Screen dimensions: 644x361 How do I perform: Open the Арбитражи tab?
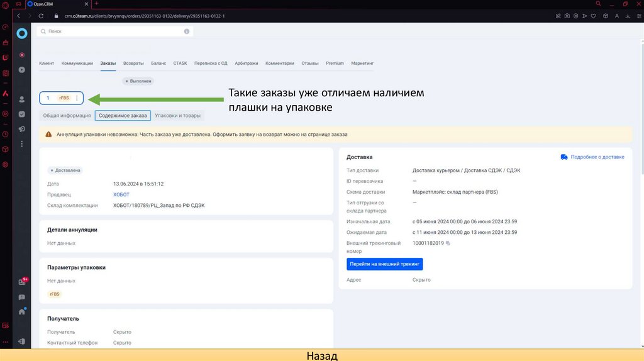tap(247, 64)
